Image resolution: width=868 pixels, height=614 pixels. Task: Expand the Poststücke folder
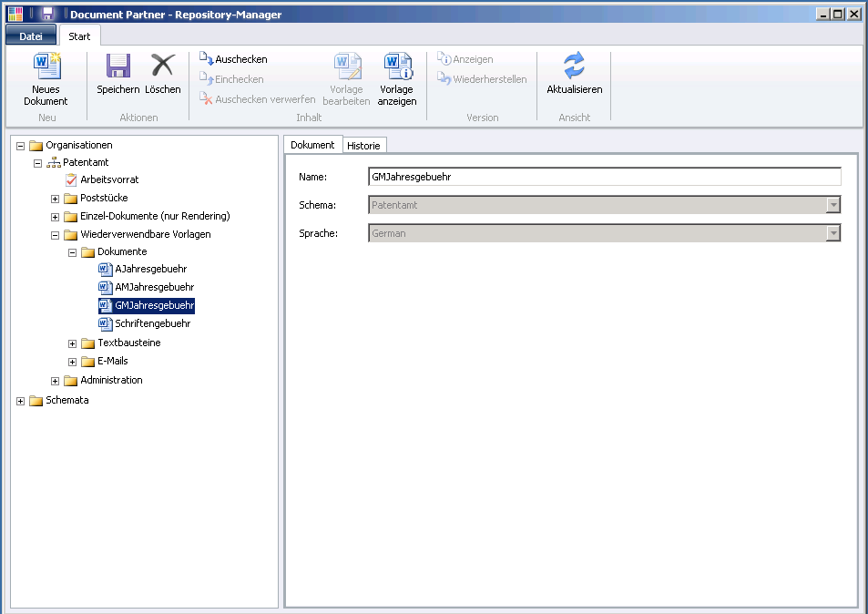(x=55, y=198)
